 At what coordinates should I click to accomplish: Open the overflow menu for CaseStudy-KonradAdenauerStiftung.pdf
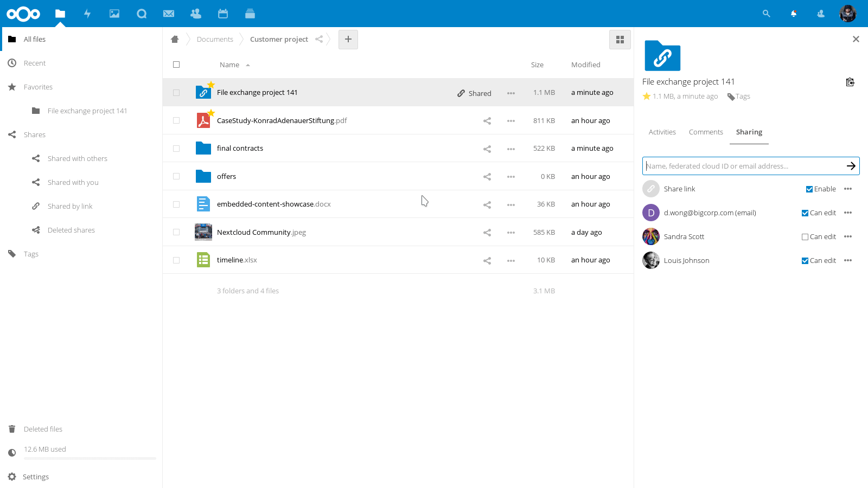point(510,120)
